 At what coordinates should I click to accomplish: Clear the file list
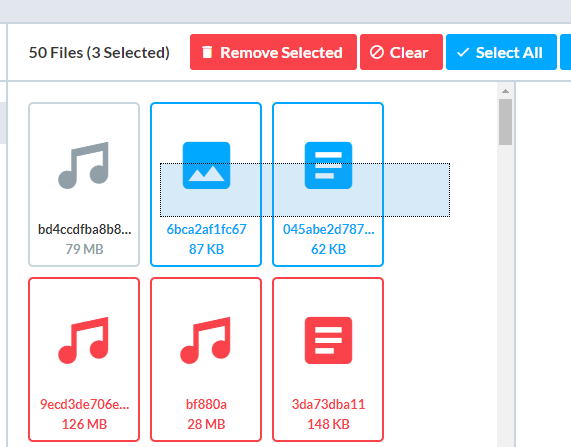[401, 52]
